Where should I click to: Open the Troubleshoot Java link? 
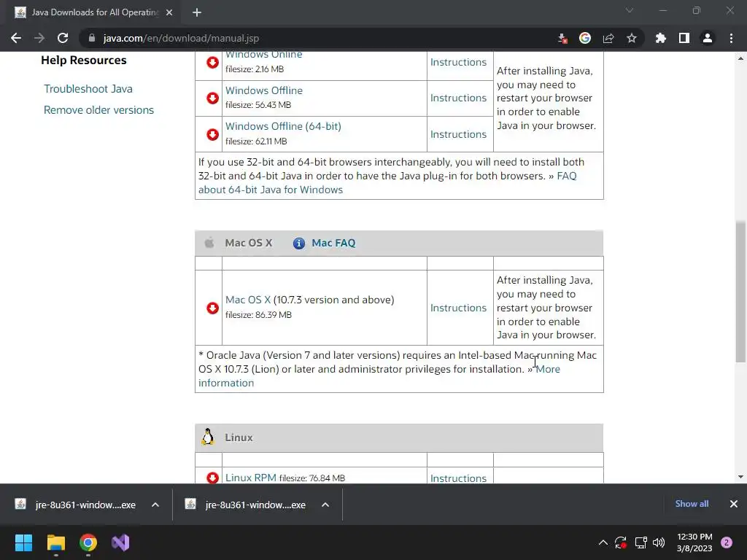coord(88,89)
